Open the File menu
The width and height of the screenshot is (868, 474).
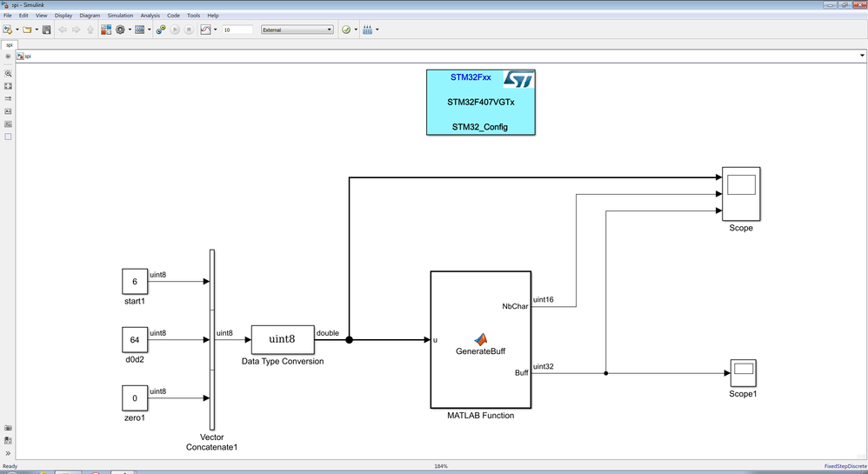tap(8, 16)
